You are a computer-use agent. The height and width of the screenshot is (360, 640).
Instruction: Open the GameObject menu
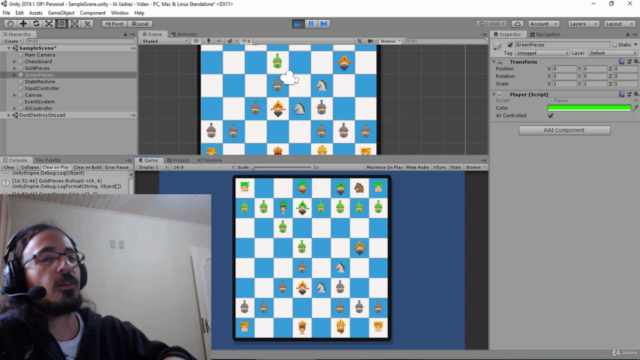pyautogui.click(x=61, y=13)
